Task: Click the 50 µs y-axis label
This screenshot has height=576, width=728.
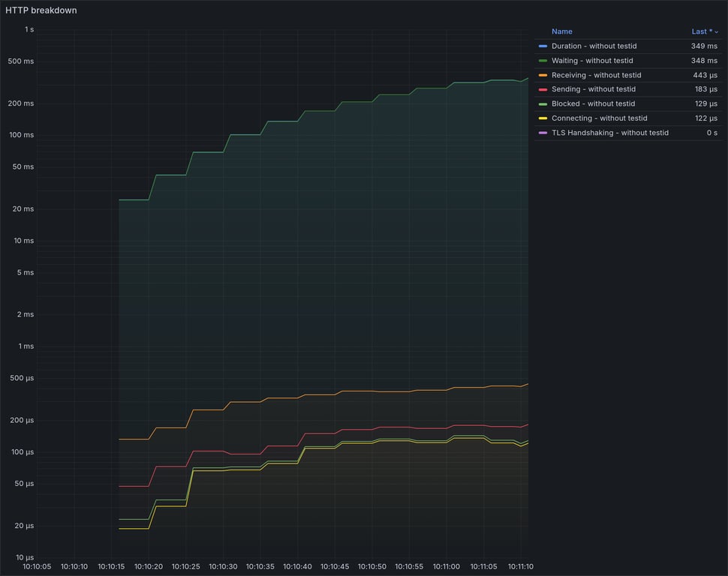Action: coord(24,484)
